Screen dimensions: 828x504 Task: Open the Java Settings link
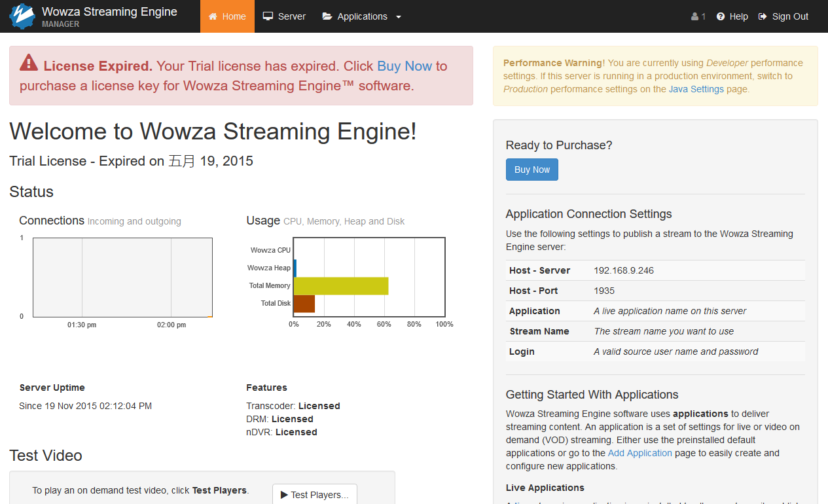696,89
